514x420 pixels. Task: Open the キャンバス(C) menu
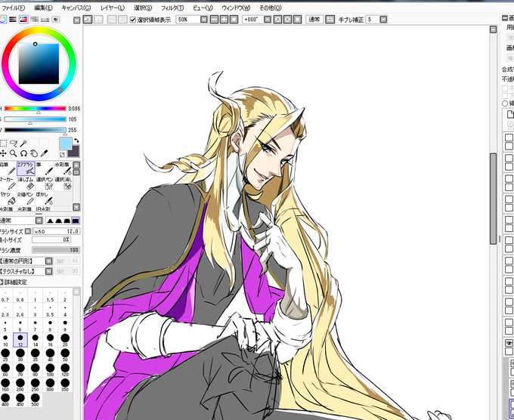click(x=76, y=8)
